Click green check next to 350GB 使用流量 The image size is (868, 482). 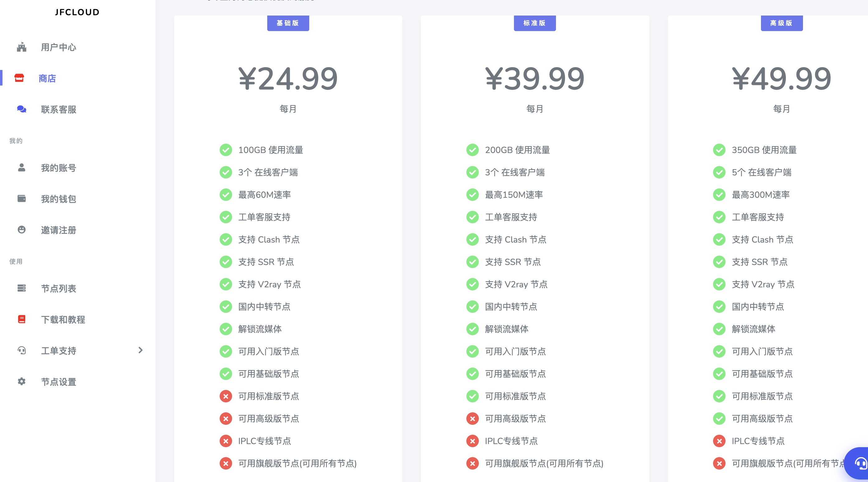tap(719, 150)
